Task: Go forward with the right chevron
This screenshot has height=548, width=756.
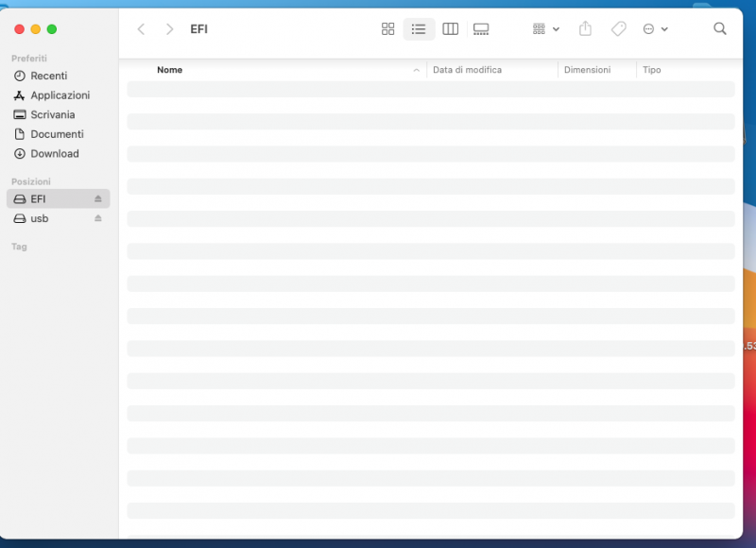Action: 169,29
